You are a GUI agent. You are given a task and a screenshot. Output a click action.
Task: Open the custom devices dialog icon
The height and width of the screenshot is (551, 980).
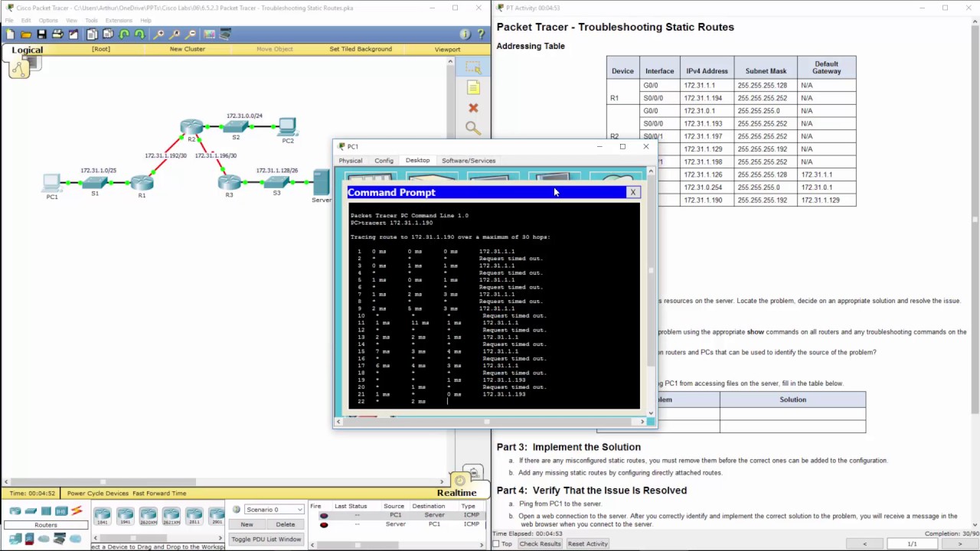pos(225,34)
